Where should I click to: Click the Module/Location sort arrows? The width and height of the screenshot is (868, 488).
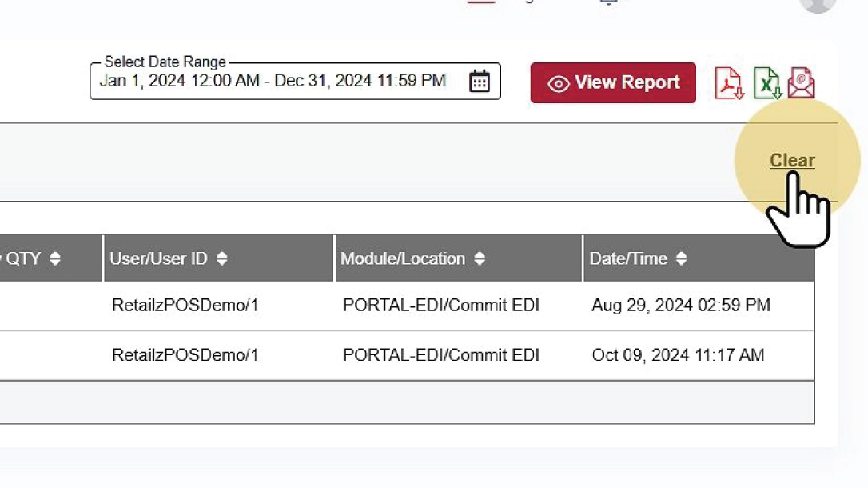480,258
